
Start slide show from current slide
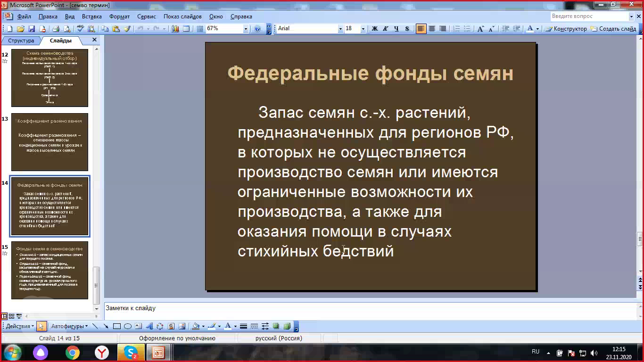19,316
